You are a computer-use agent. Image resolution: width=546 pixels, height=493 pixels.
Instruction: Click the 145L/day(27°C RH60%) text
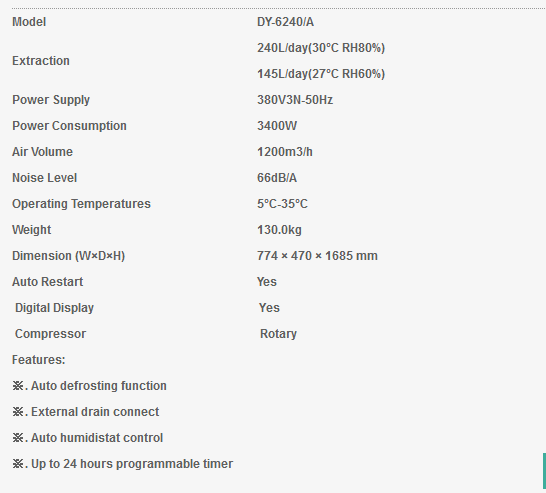[321, 74]
